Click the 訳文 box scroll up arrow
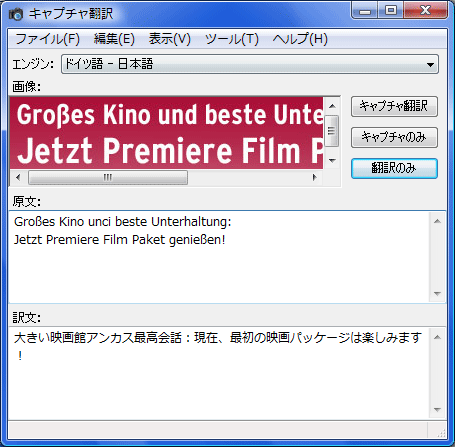Image resolution: width=455 pixels, height=447 pixels. (437, 337)
